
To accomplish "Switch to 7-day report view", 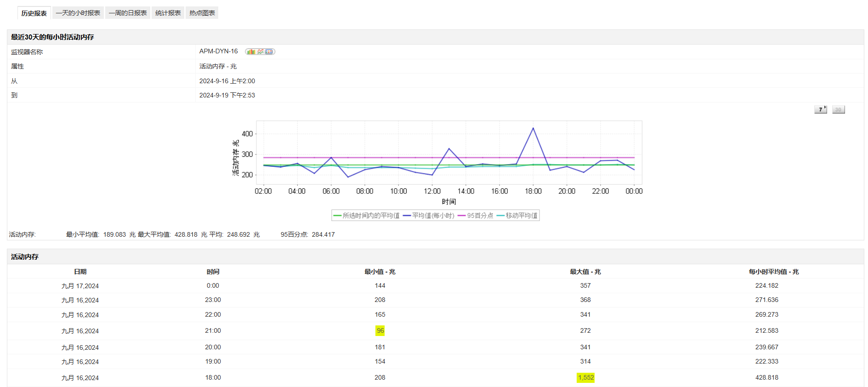I will 820,109.
